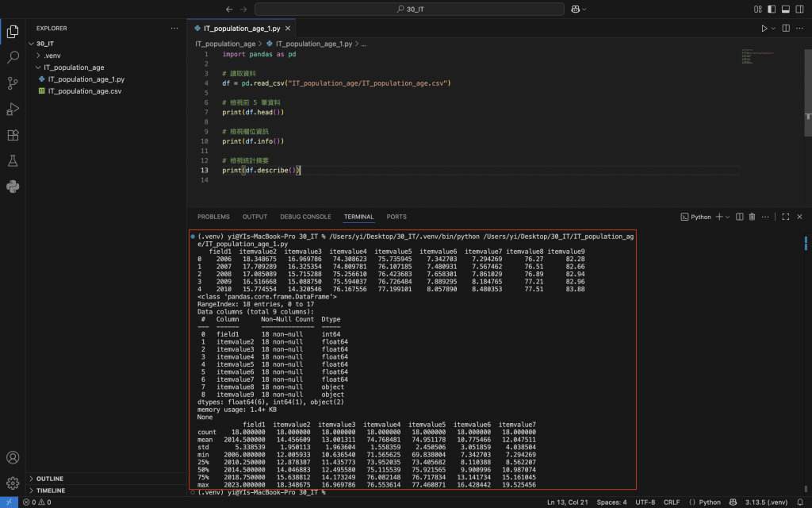812x508 pixels.
Task: Select the TERMINAL tab
Action: tap(358, 217)
